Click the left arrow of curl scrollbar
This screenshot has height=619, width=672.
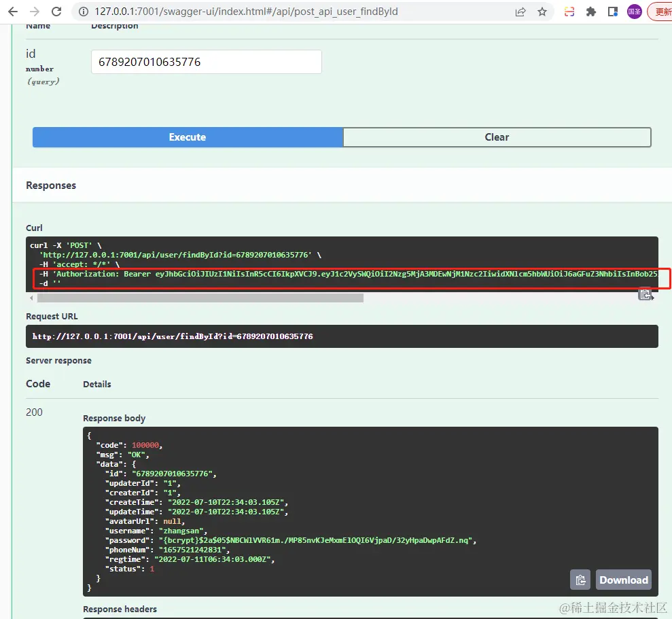click(31, 298)
